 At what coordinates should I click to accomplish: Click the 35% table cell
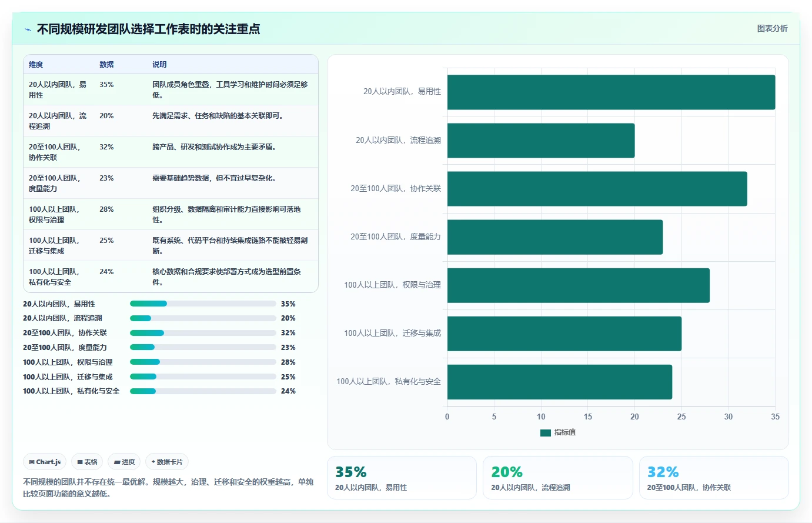point(106,85)
